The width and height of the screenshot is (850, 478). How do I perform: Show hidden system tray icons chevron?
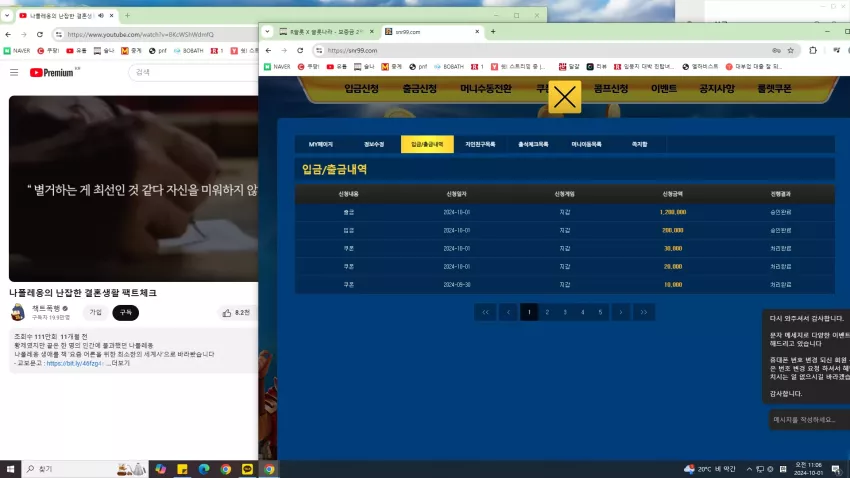(749, 469)
